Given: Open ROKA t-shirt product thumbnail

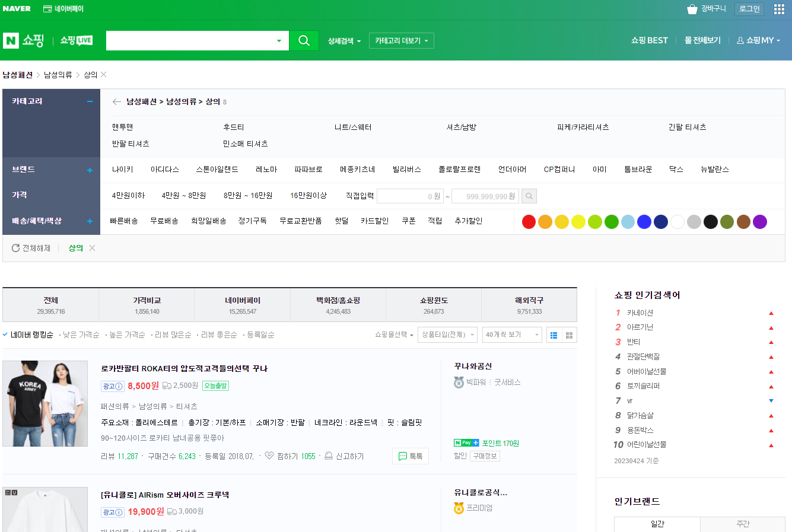Looking at the screenshot, I should point(45,403).
